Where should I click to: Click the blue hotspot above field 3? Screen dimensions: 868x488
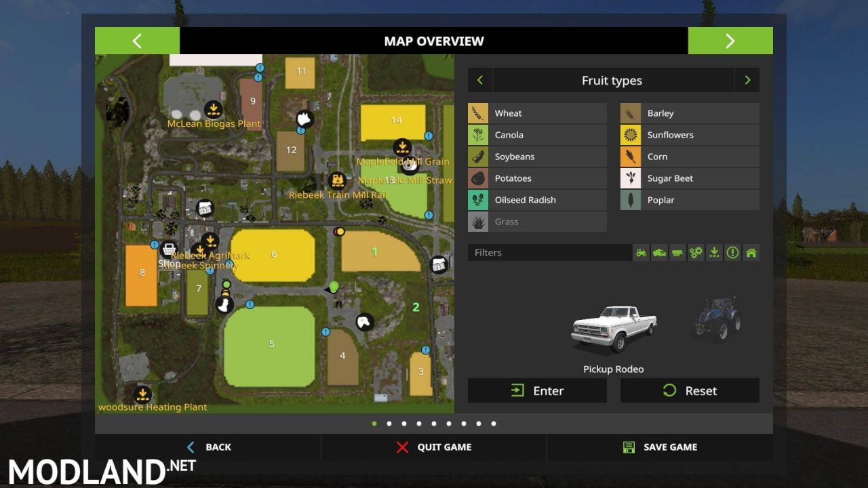coord(426,350)
